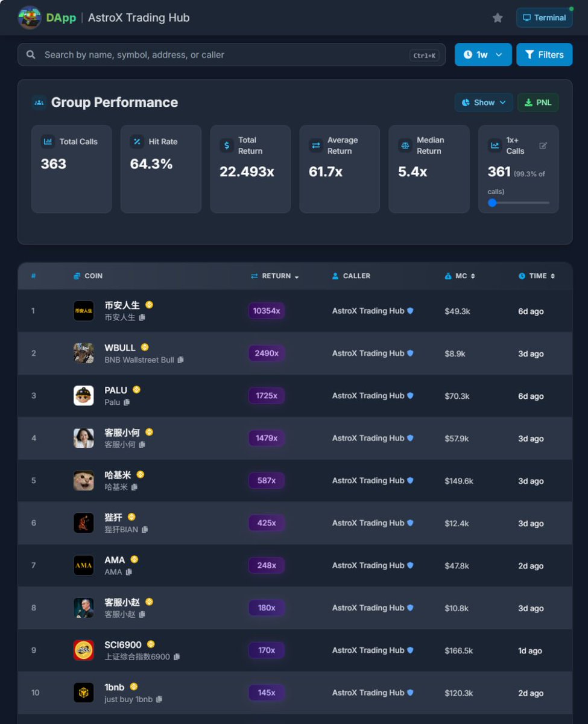
Task: Click the CALLER column header
Action: [351, 276]
